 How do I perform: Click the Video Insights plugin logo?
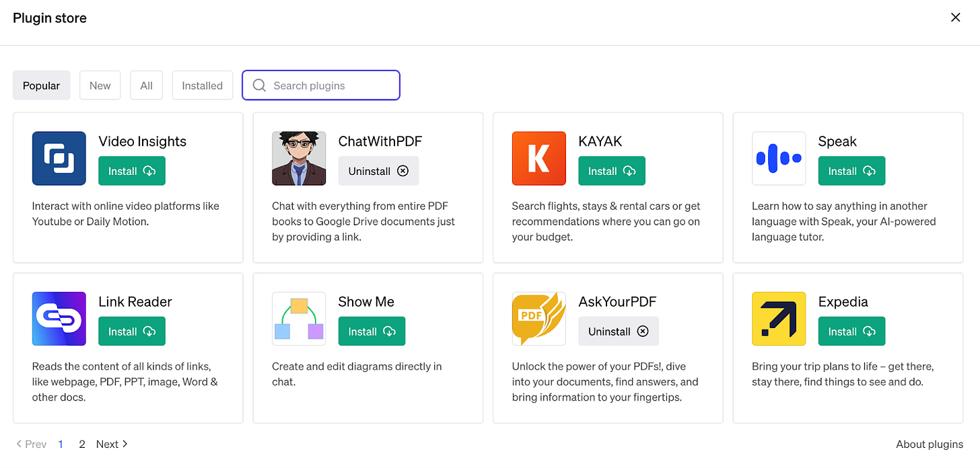(59, 158)
